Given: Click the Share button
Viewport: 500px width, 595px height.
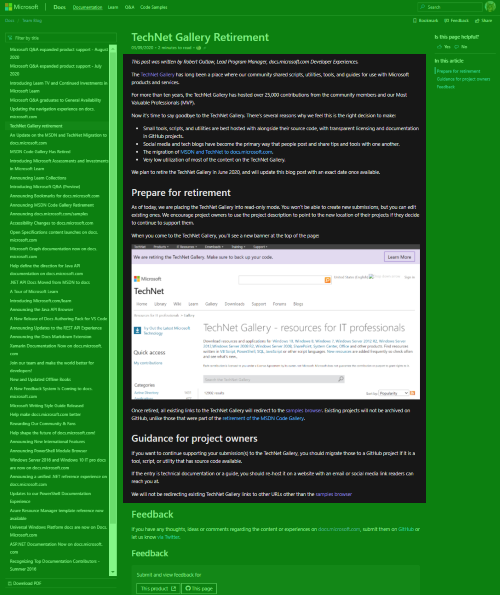Looking at the screenshot, I should (484, 20).
